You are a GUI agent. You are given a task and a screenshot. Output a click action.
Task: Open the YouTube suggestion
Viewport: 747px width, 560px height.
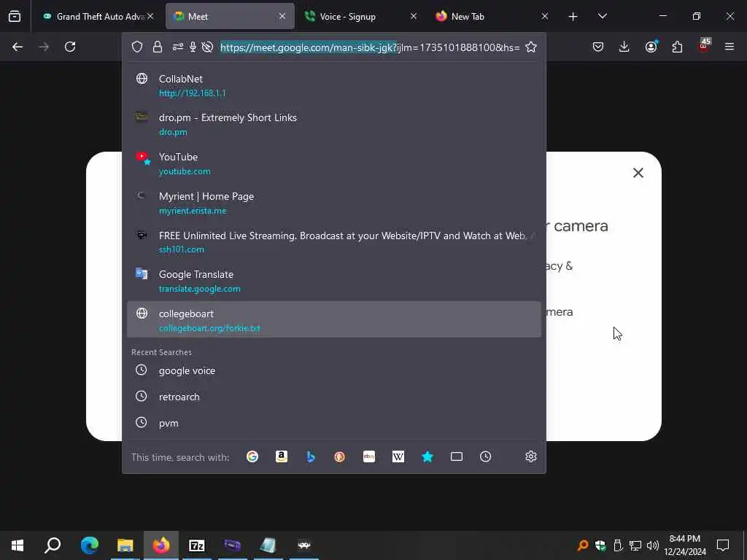(333, 163)
